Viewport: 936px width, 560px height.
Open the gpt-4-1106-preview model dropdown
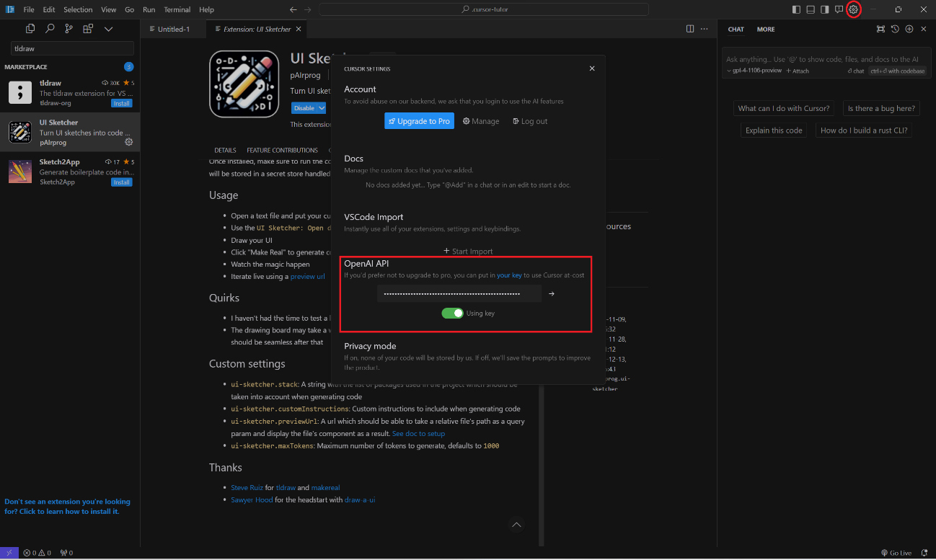754,71
